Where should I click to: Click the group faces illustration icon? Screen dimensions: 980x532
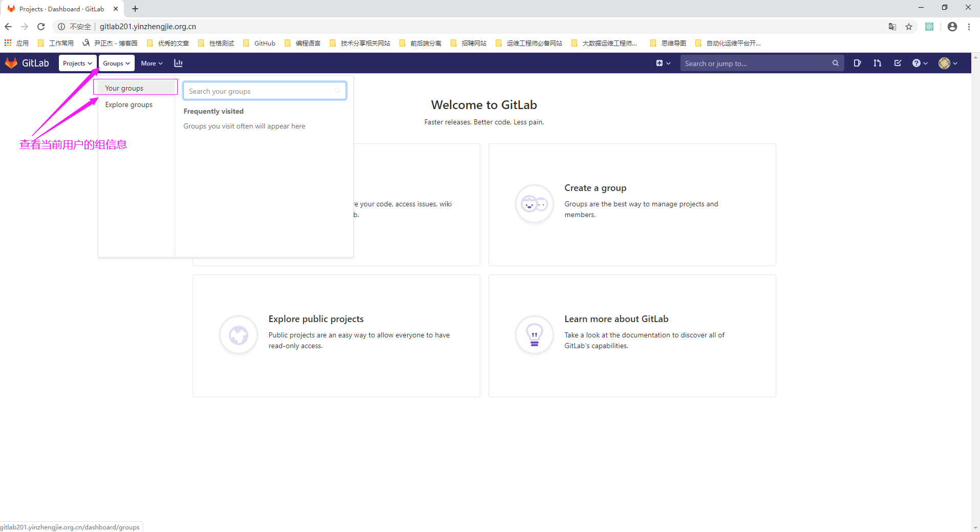[x=534, y=204]
